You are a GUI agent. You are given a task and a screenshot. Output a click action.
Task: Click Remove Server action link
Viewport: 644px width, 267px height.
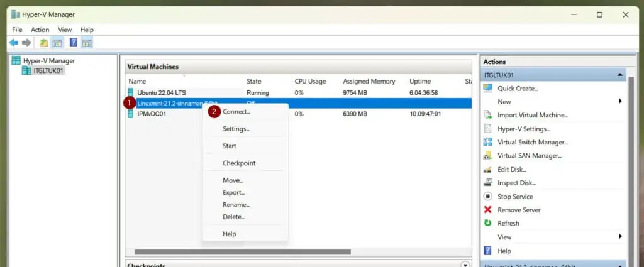[x=519, y=210]
